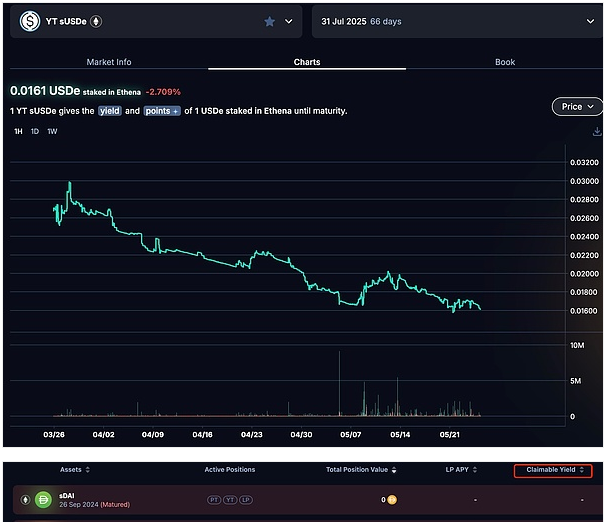Screen dimensions: 607x522
Task: Click the points + tag
Action: point(162,111)
